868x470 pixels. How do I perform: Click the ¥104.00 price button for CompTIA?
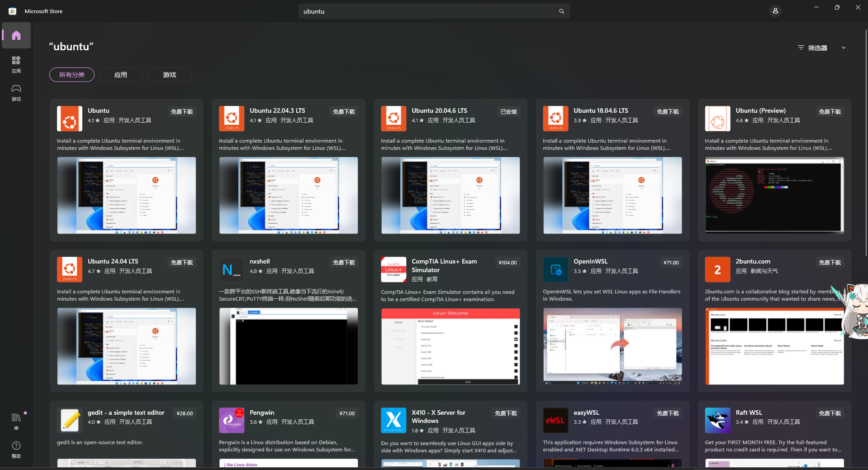click(x=508, y=263)
